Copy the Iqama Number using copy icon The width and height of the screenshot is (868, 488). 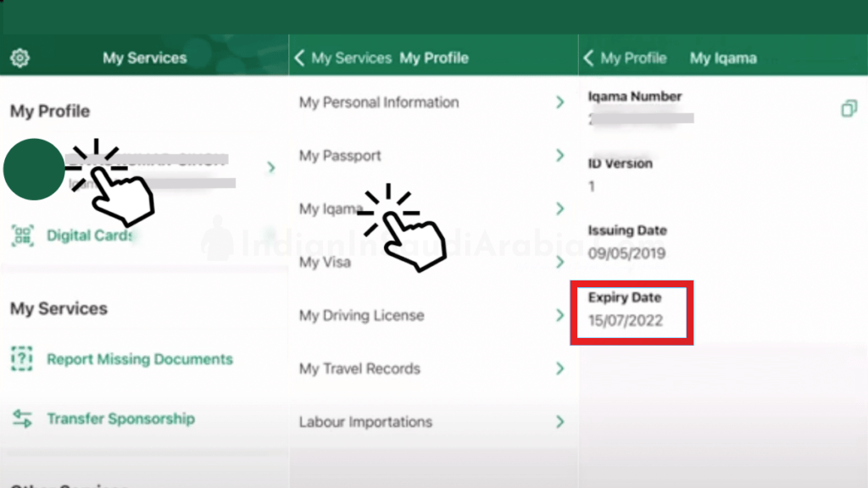click(849, 108)
